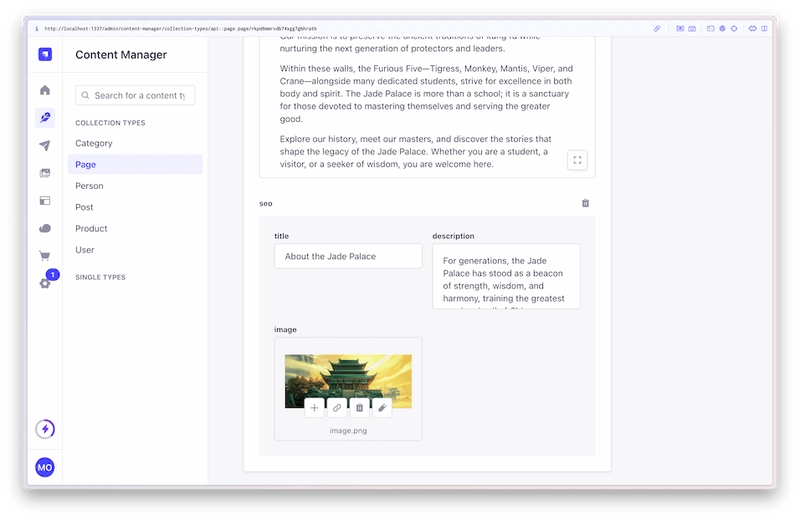This screenshot has height=520, width=800.
Task: Delete the seo component with trash icon
Action: [x=585, y=203]
